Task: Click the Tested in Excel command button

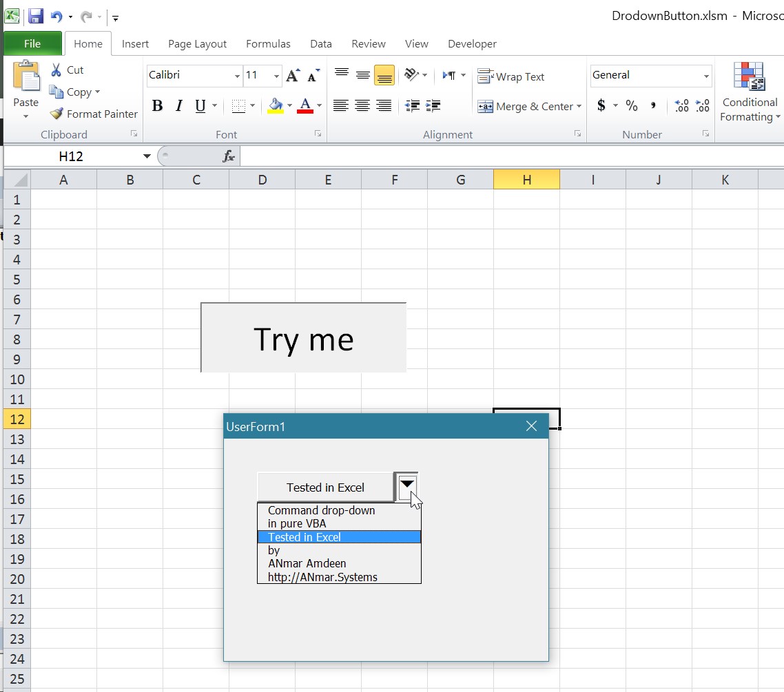Action: coord(325,487)
